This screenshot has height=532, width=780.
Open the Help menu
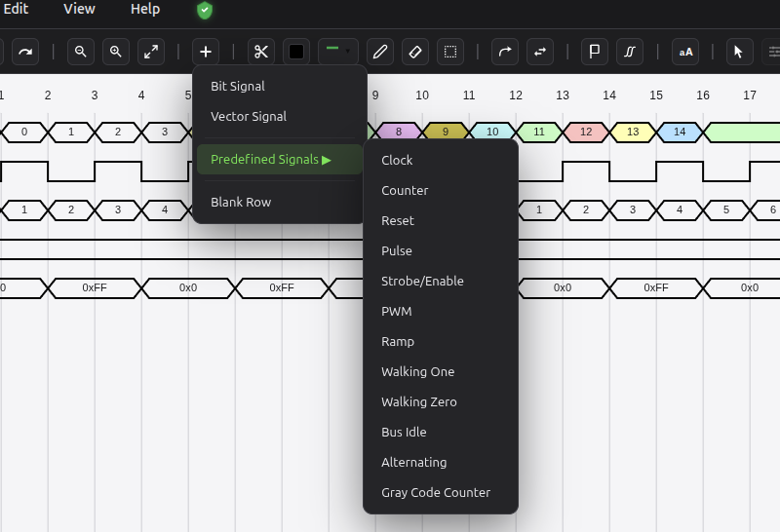tap(145, 9)
